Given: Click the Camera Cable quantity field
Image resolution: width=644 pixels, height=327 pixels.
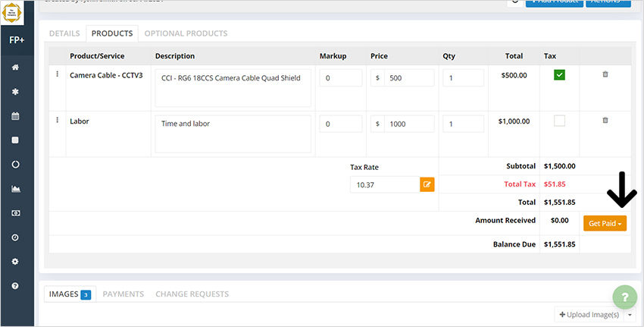Looking at the screenshot, I should pos(463,77).
